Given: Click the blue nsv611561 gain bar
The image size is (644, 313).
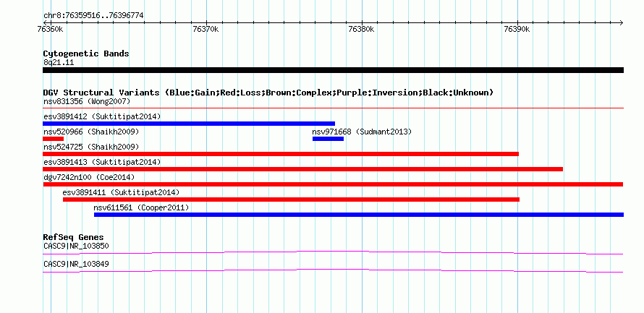Looking at the screenshot, I should 359,215.
